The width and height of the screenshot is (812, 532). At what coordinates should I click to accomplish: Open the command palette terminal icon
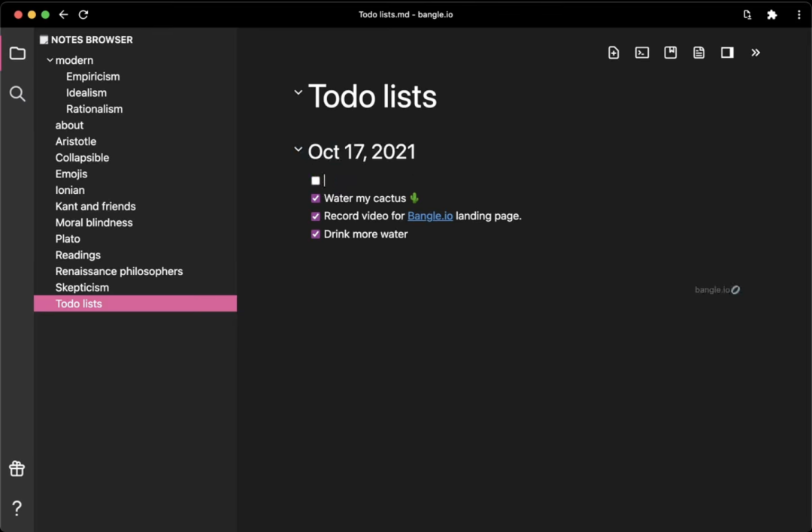pos(642,53)
